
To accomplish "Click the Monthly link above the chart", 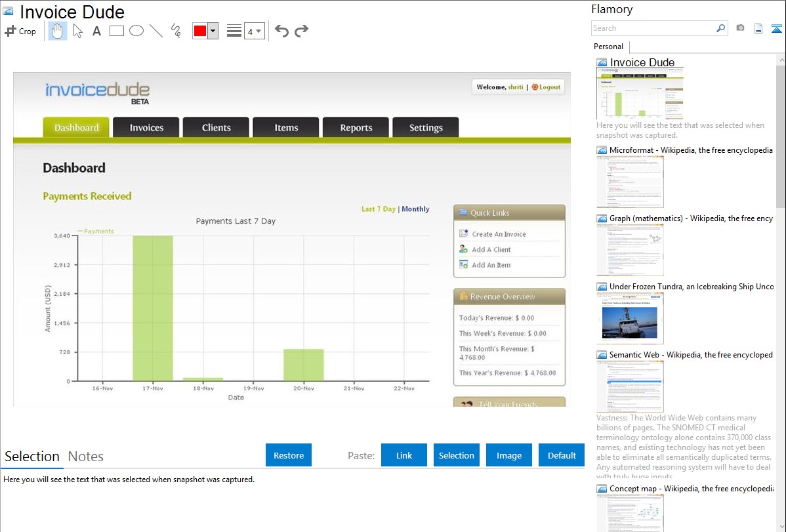I will [415, 209].
